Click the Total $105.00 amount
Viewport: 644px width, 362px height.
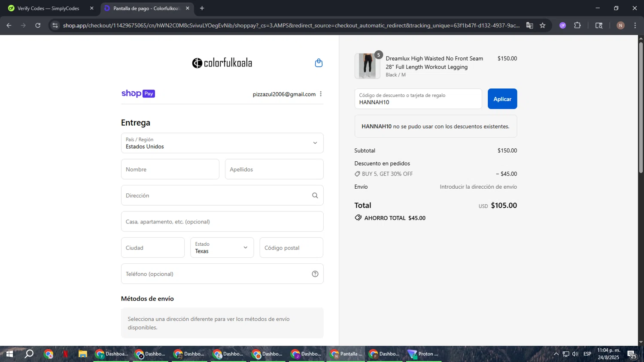pyautogui.click(x=504, y=205)
